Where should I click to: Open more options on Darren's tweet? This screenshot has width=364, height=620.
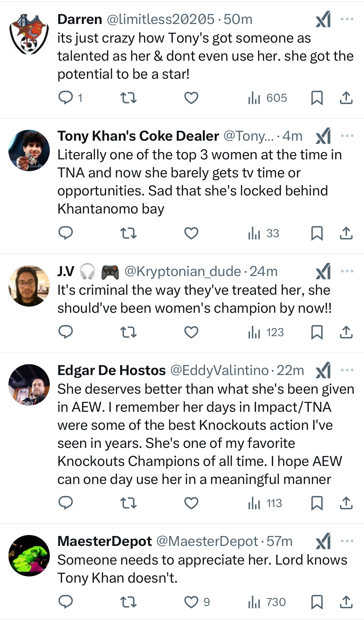[x=347, y=19]
